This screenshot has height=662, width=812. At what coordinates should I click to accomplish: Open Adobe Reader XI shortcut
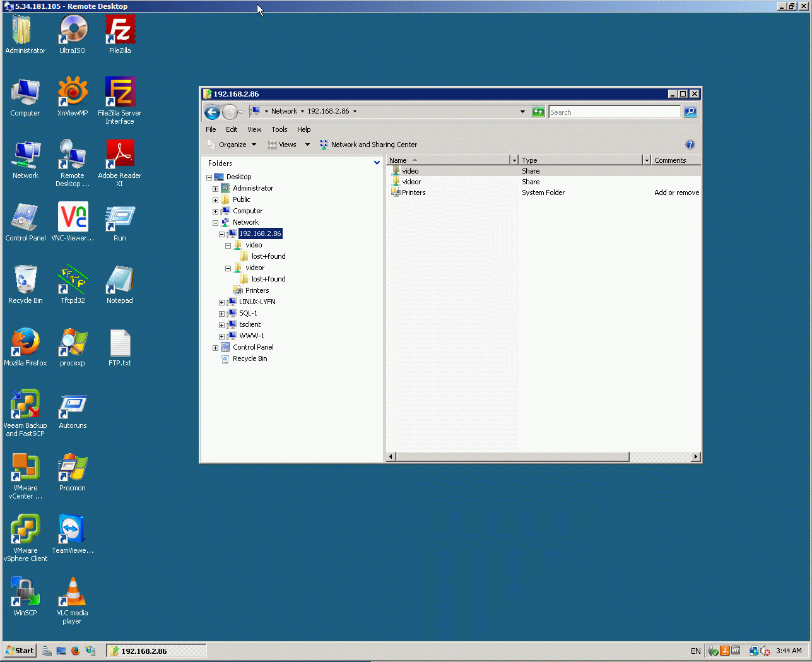120,163
